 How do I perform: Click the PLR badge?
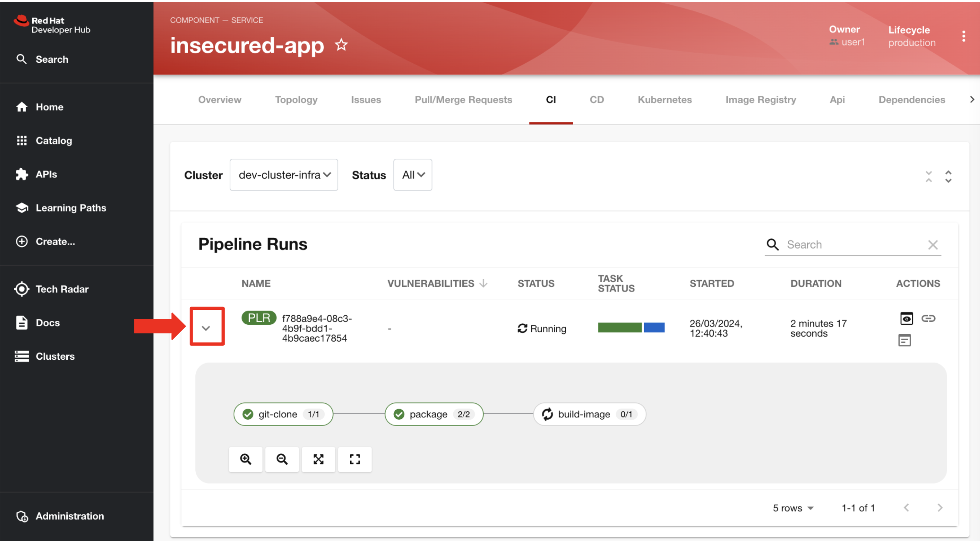tap(259, 318)
